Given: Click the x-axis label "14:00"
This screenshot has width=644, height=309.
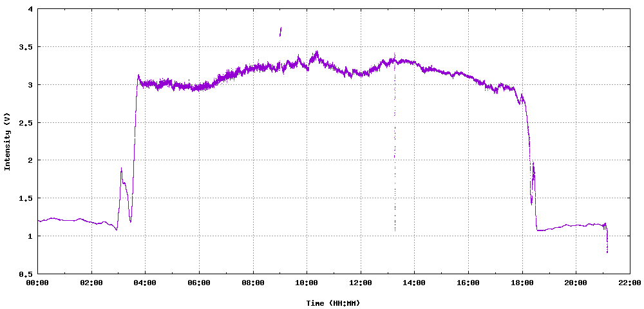Looking at the screenshot, I should (414, 283).
